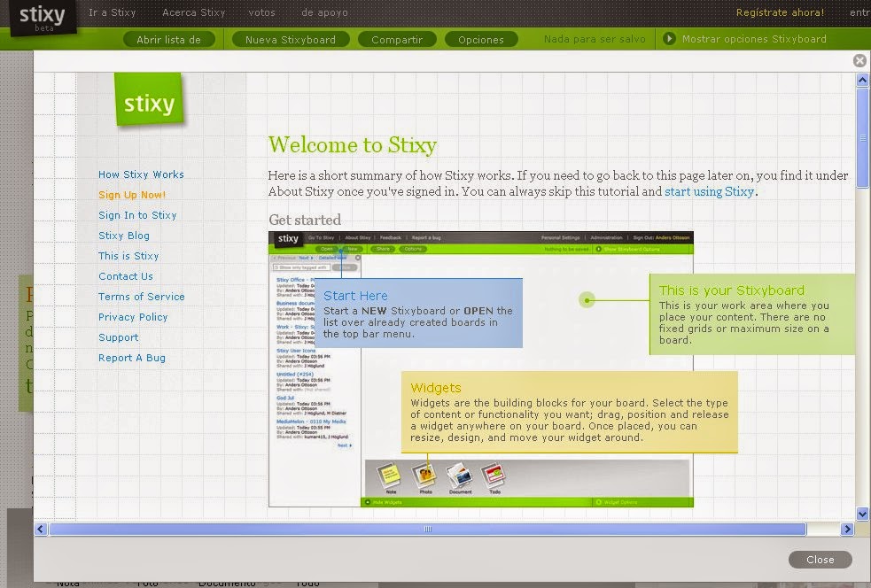Open the Ir a Stixy menu item
Screen dimensions: 871x588
point(113,12)
